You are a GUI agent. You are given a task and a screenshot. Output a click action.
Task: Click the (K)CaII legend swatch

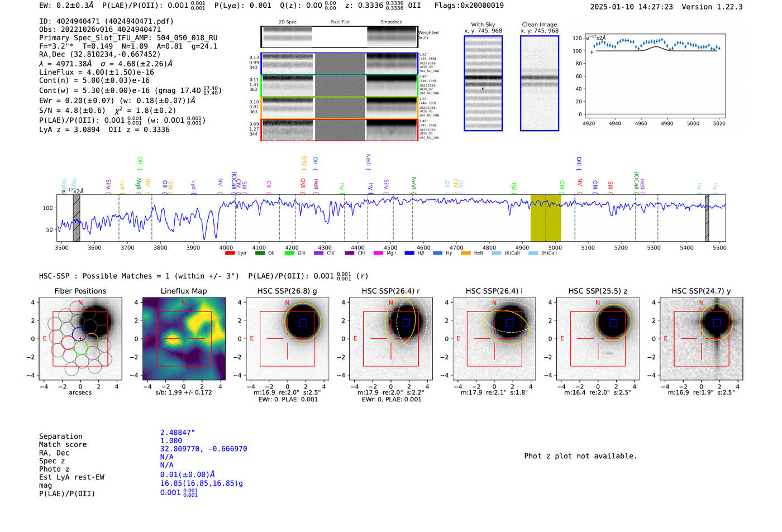coord(496,253)
